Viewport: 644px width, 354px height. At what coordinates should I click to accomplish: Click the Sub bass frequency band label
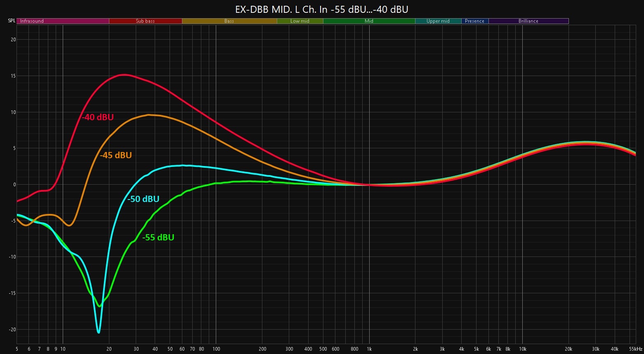pyautogui.click(x=145, y=21)
